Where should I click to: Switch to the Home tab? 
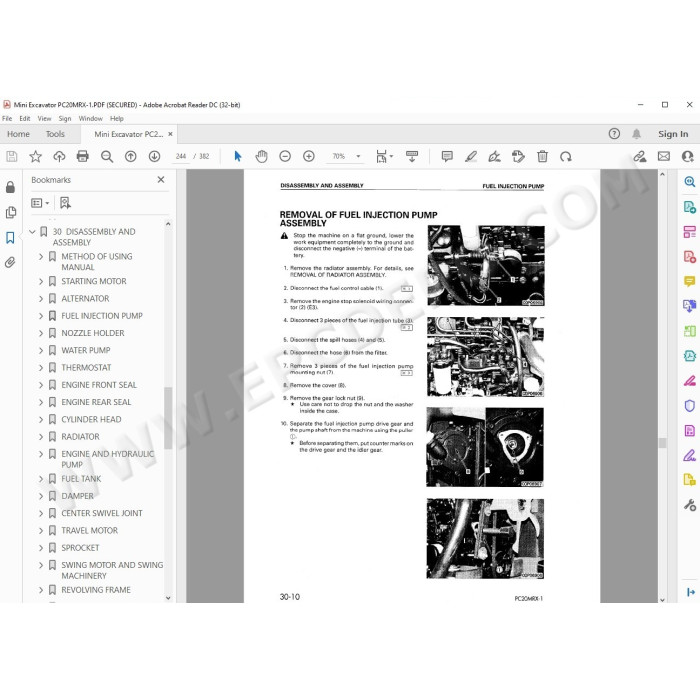pyautogui.click(x=18, y=134)
